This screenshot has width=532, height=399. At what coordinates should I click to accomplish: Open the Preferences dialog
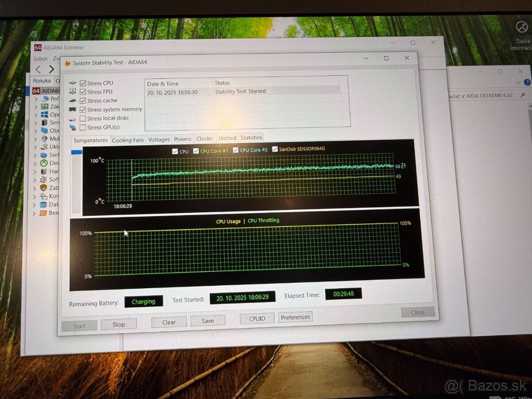pyautogui.click(x=295, y=317)
